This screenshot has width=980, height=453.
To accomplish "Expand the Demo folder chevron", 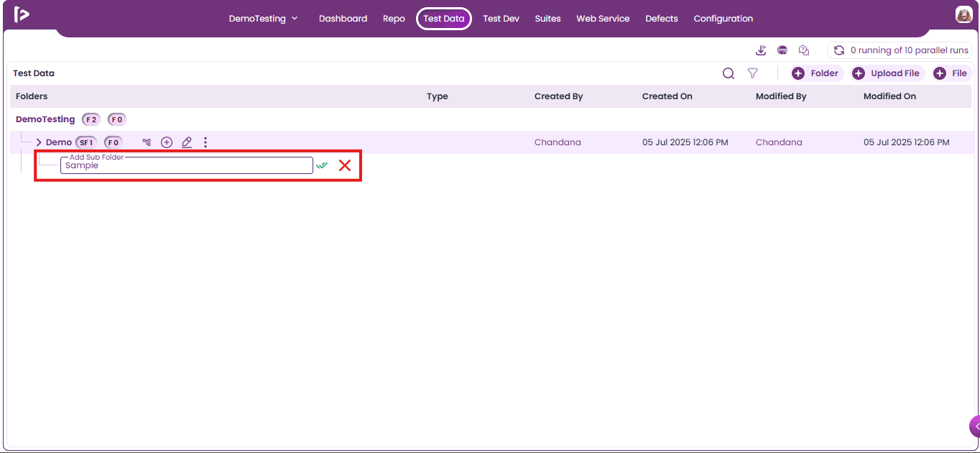I will pyautogui.click(x=40, y=142).
